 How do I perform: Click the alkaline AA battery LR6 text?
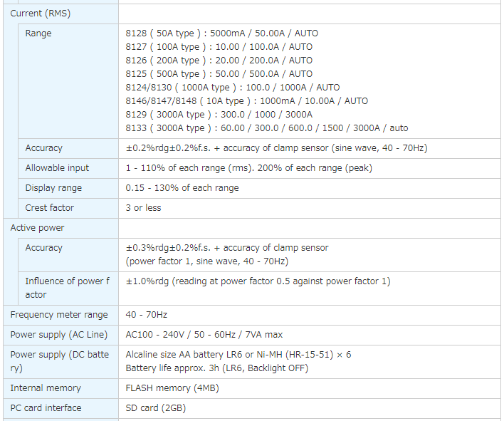coord(238,355)
